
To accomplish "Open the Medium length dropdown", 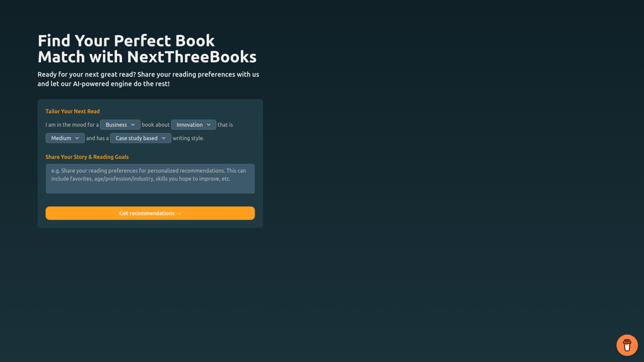I will [65, 138].
